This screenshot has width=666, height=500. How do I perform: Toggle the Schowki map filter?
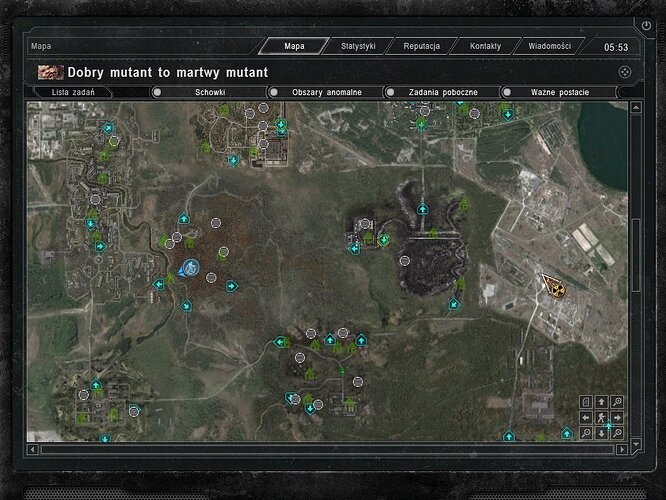tap(209, 92)
